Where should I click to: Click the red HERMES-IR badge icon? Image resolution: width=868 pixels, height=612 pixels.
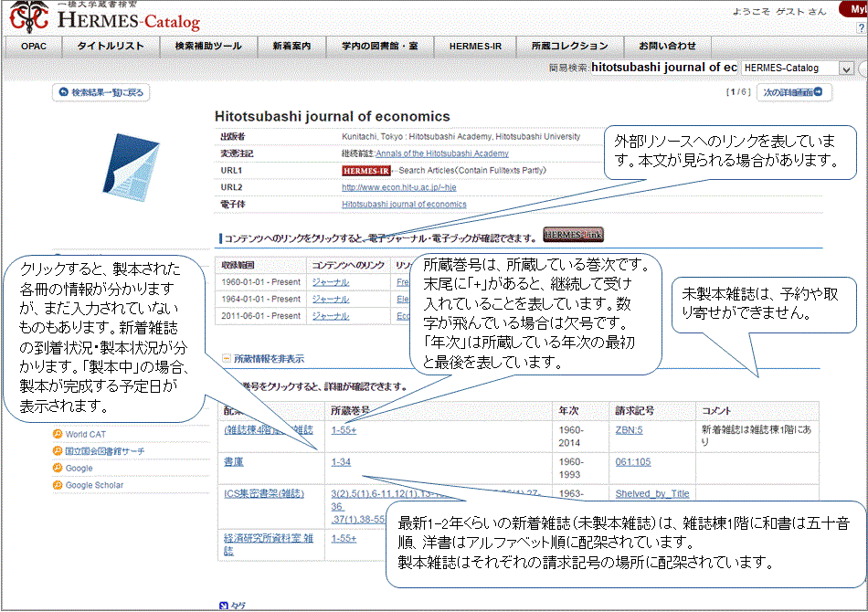click(365, 171)
